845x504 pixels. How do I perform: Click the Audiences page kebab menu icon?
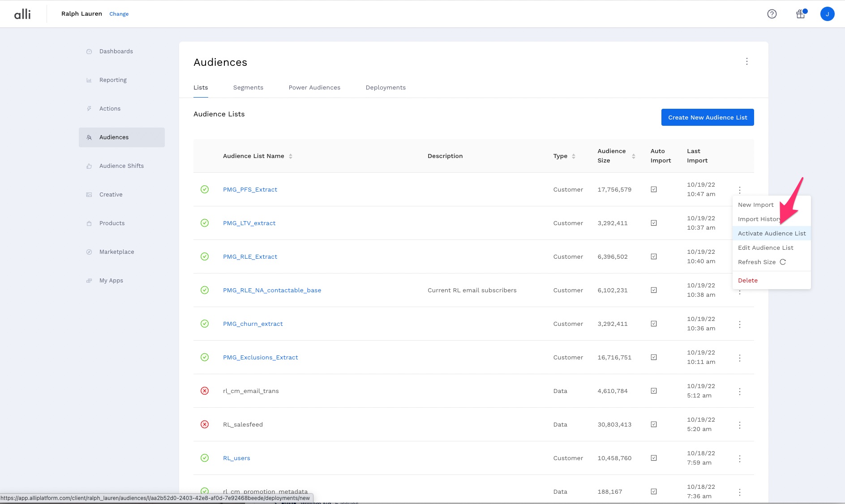click(x=746, y=61)
